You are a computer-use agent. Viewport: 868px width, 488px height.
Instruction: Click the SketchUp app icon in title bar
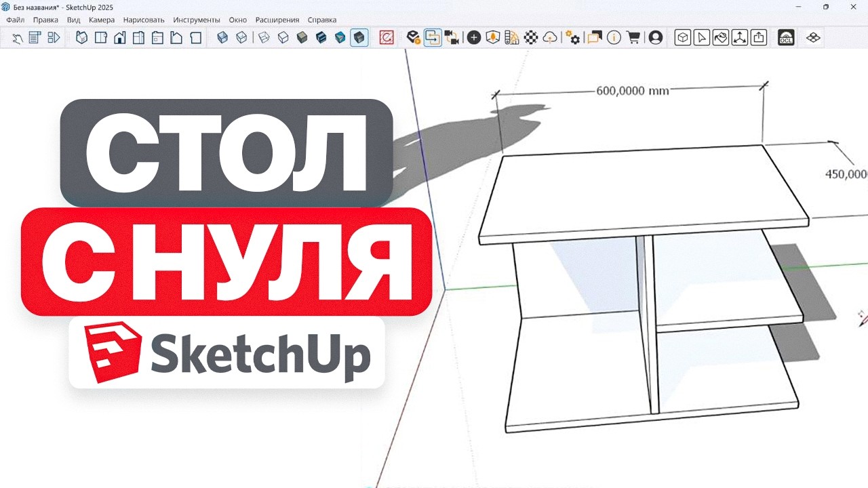coord(6,7)
